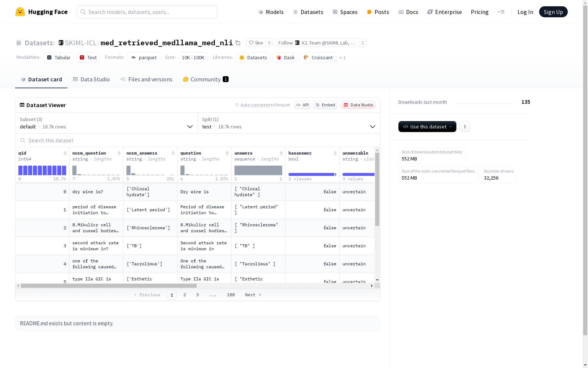Click the Datasets: breadcrumb label
The width and height of the screenshot is (588, 368).
click(x=40, y=43)
